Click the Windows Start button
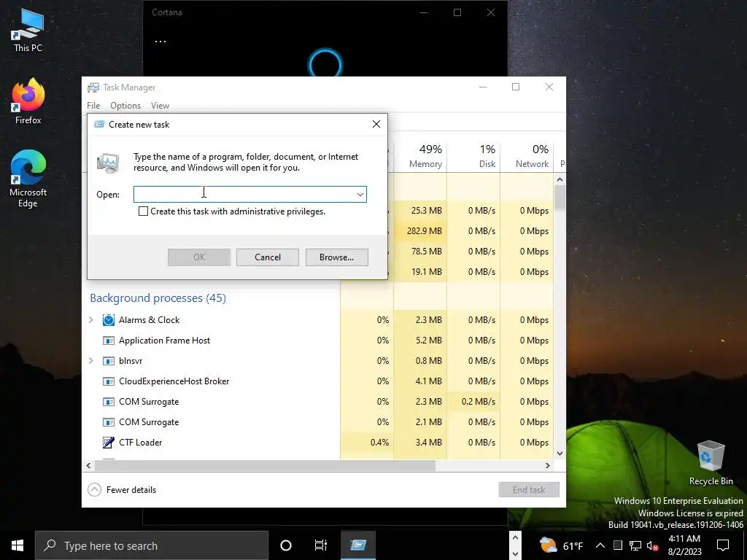Screen dimensions: 747x560 [18, 545]
